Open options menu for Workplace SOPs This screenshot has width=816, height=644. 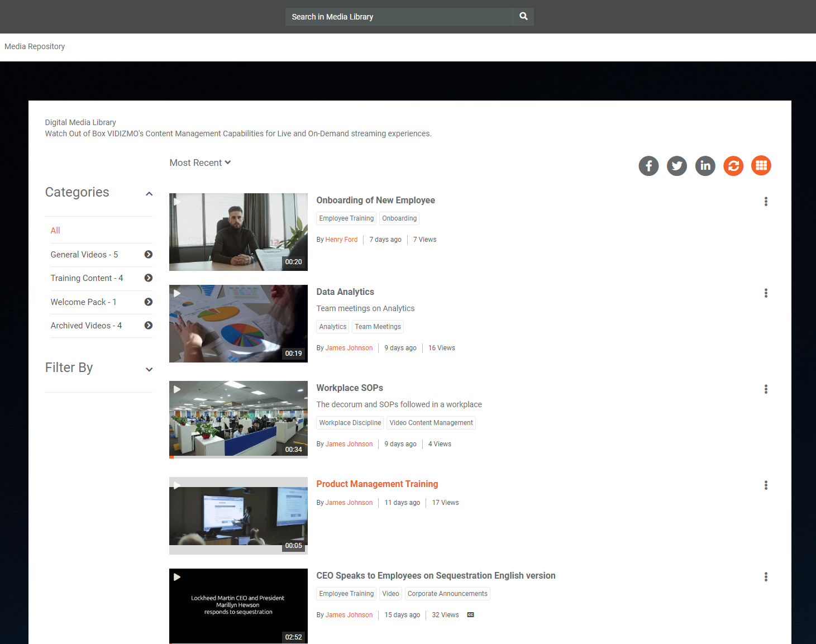click(x=766, y=389)
